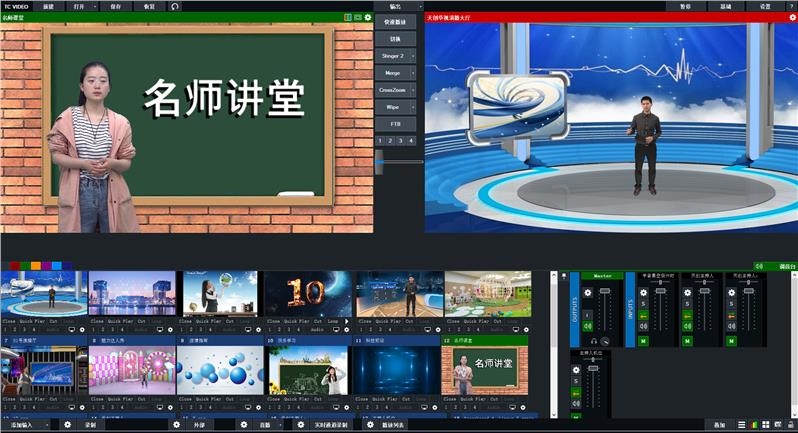The width and height of the screenshot is (798, 433).
Task: Click the refresh icon in top toolbar
Action: pyautogui.click(x=175, y=7)
